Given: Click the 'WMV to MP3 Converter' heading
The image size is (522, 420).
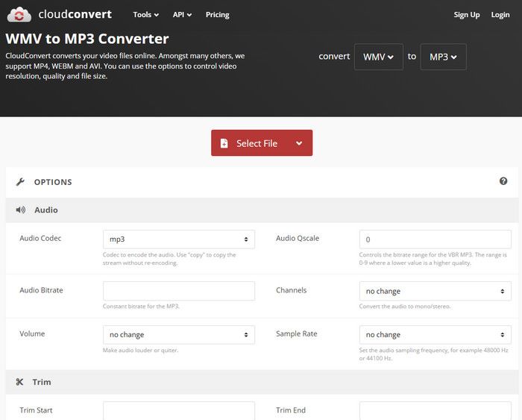Looking at the screenshot, I should [x=87, y=39].
